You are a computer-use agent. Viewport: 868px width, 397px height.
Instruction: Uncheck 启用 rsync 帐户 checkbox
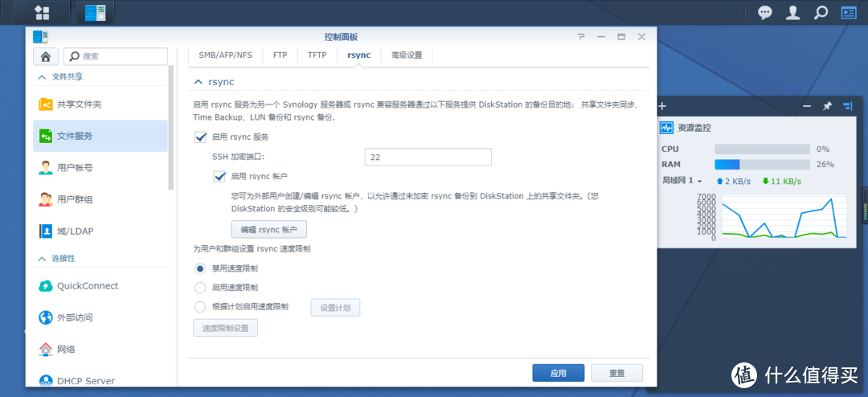(219, 177)
